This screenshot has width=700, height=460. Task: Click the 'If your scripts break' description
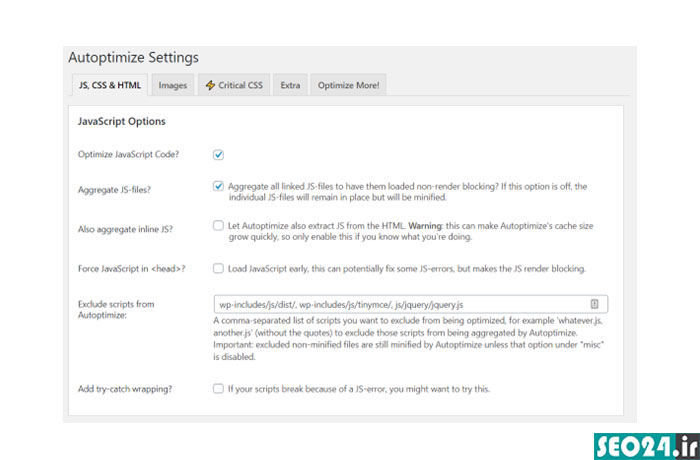coord(358,389)
